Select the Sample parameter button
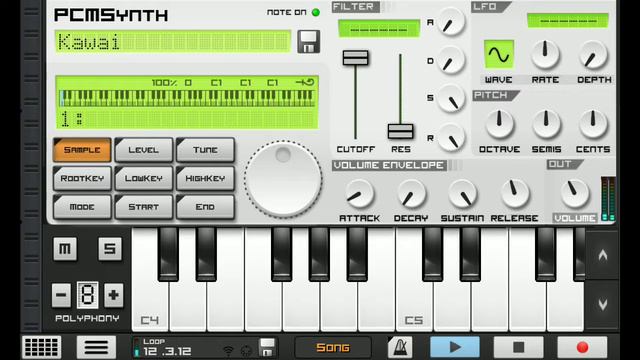 point(82,150)
